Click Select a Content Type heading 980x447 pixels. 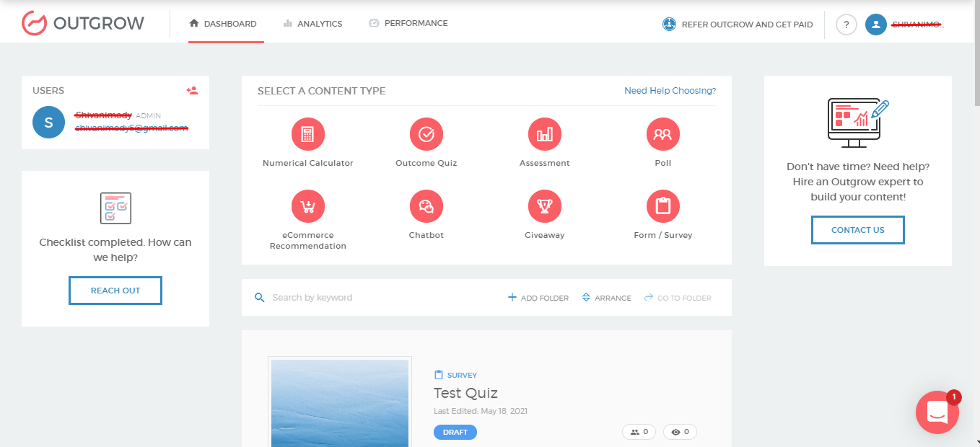pyautogui.click(x=322, y=91)
